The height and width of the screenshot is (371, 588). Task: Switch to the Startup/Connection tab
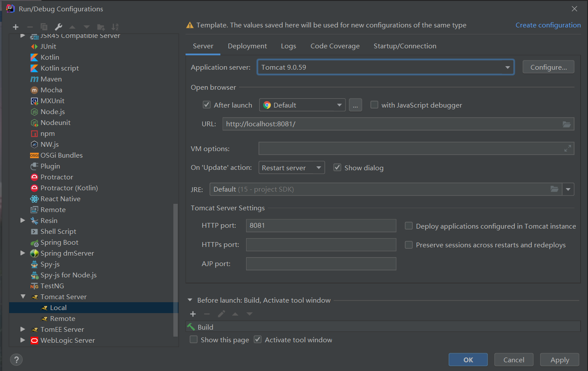pos(405,46)
